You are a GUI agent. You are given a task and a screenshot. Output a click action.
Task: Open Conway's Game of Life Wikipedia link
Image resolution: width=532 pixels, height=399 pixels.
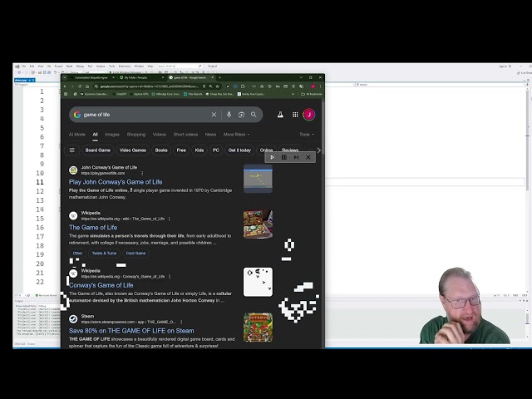click(101, 285)
